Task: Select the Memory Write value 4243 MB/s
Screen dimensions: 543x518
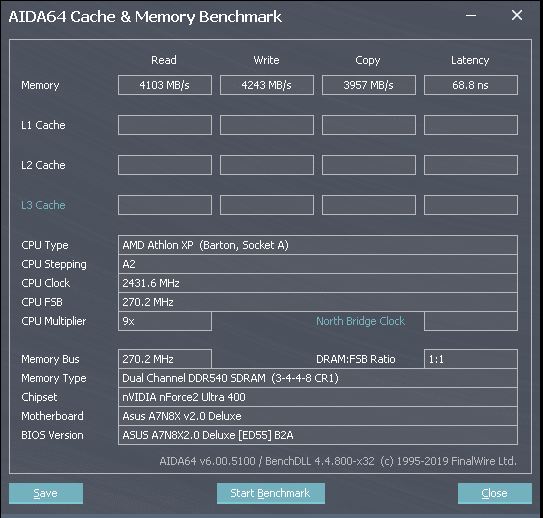Action: click(x=267, y=85)
